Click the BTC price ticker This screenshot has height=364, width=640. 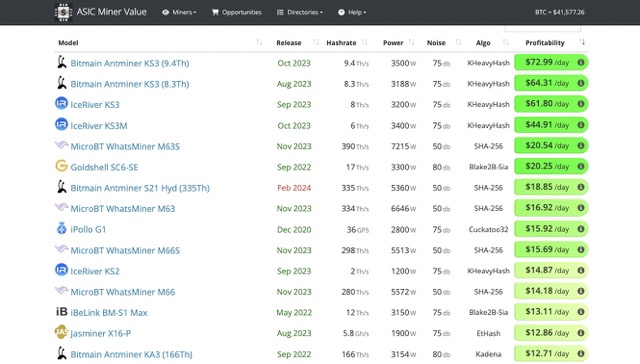(x=560, y=12)
